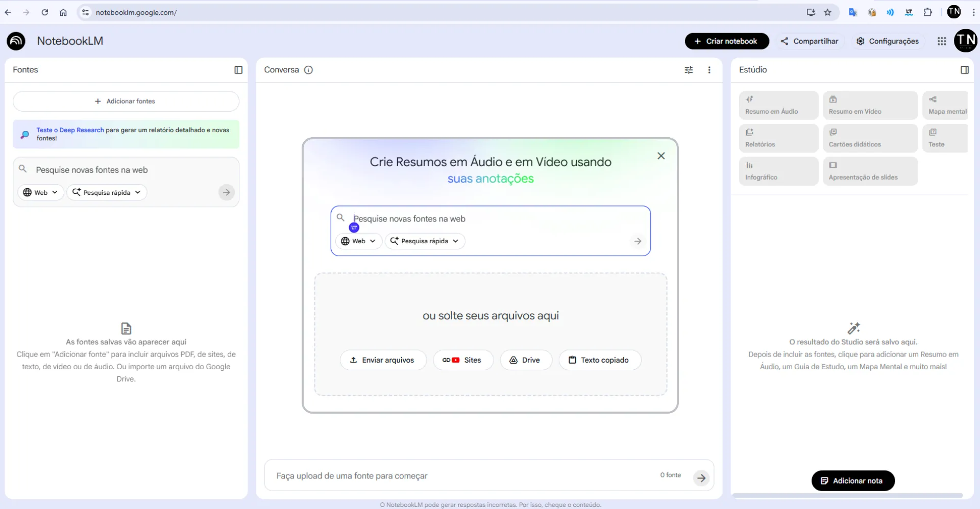The height and width of the screenshot is (509, 980).
Task: Click the chat input field
Action: coord(459,476)
